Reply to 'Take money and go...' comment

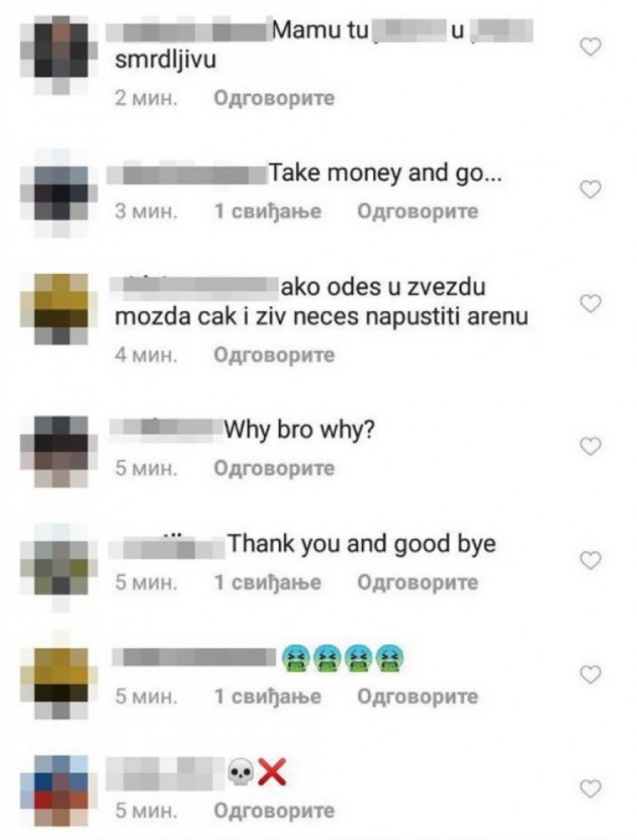[x=418, y=212]
